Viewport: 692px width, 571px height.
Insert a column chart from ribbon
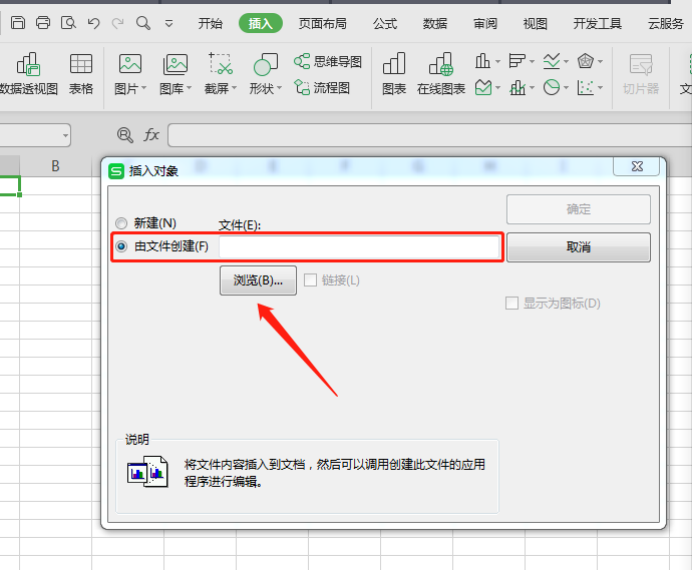click(x=482, y=61)
